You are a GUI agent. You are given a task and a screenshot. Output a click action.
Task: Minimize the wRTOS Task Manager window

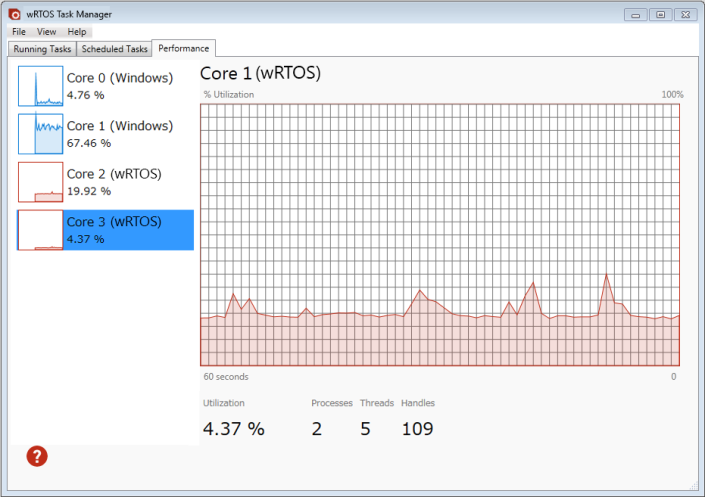(x=636, y=14)
